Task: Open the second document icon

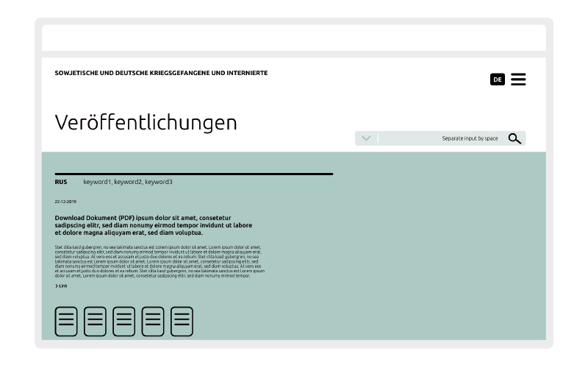Action: (x=95, y=322)
